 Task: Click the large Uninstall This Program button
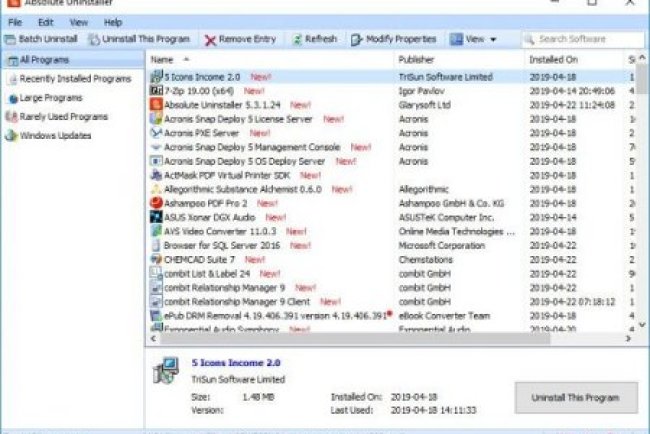pyautogui.click(x=576, y=398)
